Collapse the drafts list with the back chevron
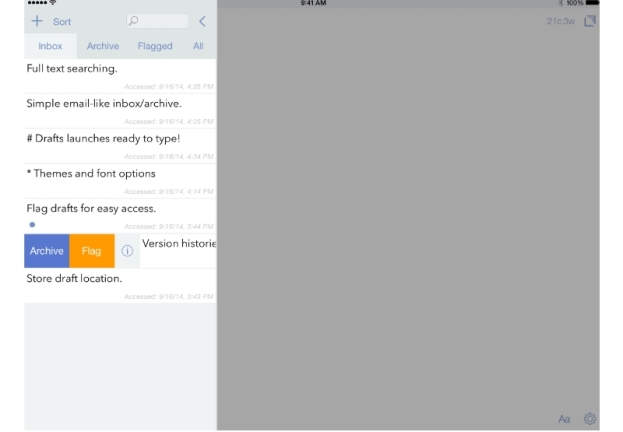This screenshot has height=432, width=623. coord(202,21)
